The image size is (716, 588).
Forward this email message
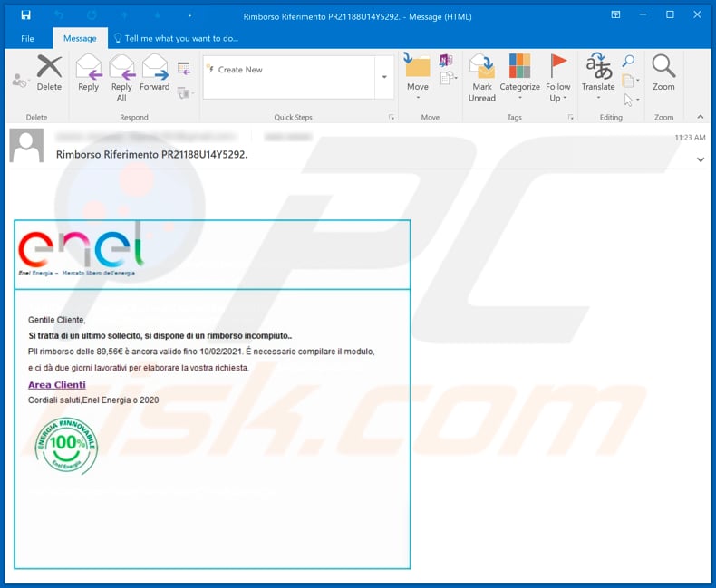click(155, 73)
